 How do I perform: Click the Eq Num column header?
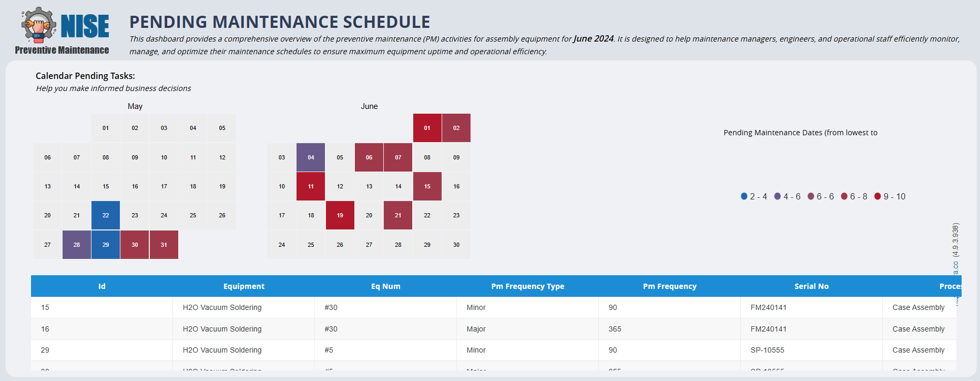pyautogui.click(x=386, y=286)
